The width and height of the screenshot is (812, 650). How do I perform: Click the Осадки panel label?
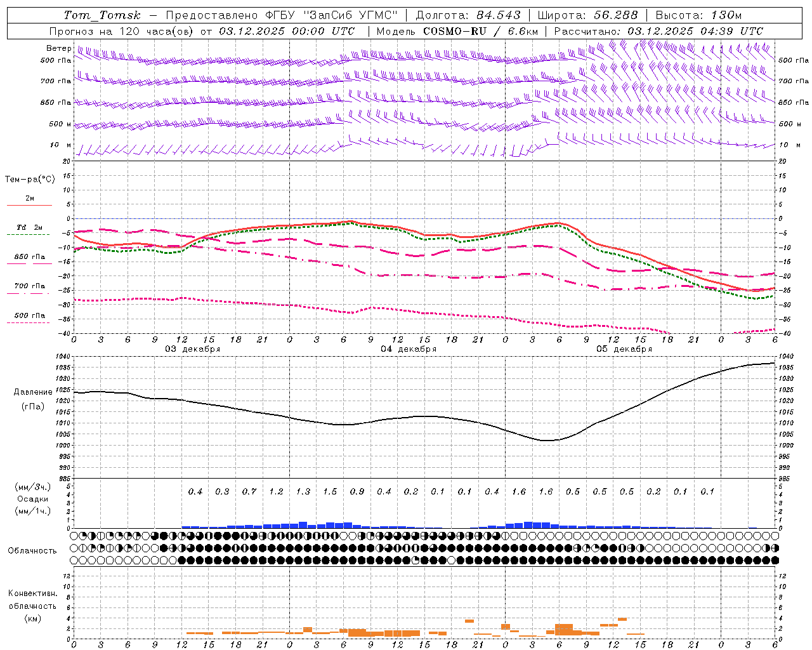(33, 499)
